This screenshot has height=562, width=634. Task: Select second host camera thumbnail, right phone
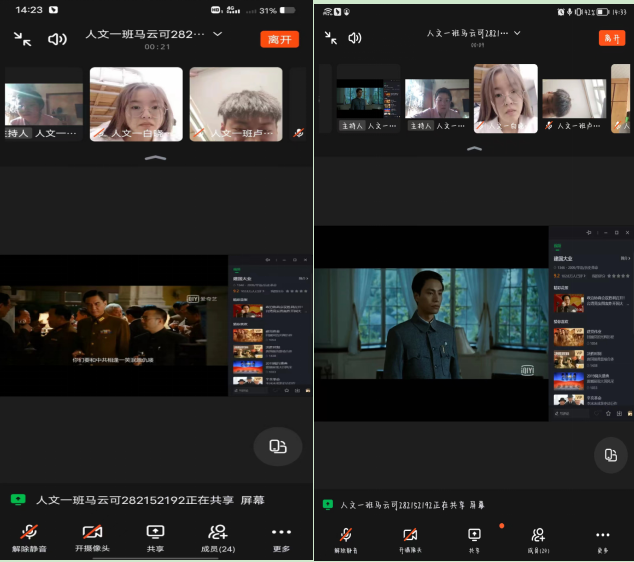(x=437, y=98)
